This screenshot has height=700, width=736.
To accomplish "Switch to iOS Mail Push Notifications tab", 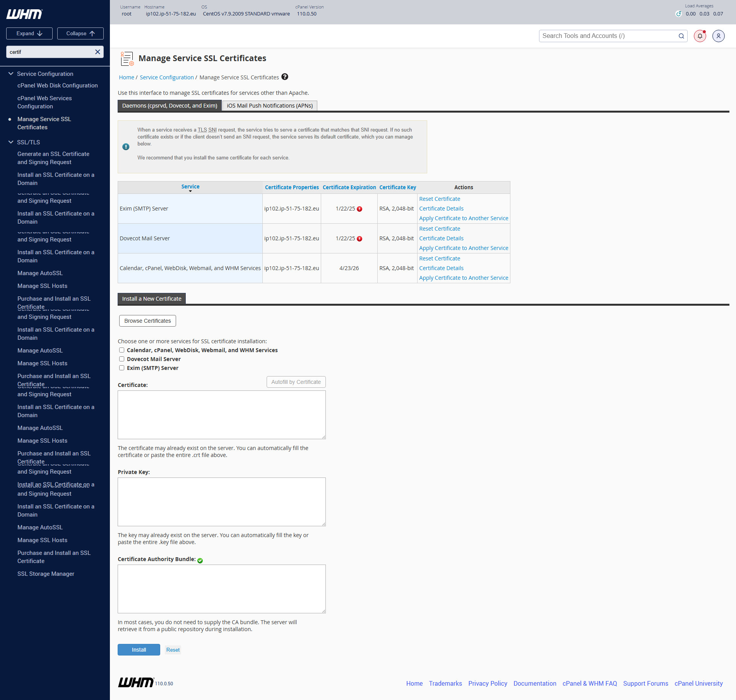I will pos(269,106).
